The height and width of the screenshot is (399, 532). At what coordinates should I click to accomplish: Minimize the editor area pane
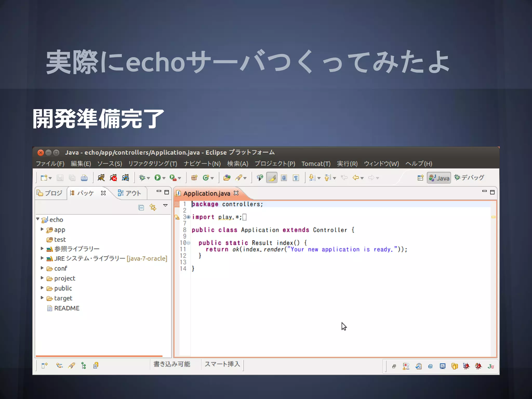tap(484, 191)
